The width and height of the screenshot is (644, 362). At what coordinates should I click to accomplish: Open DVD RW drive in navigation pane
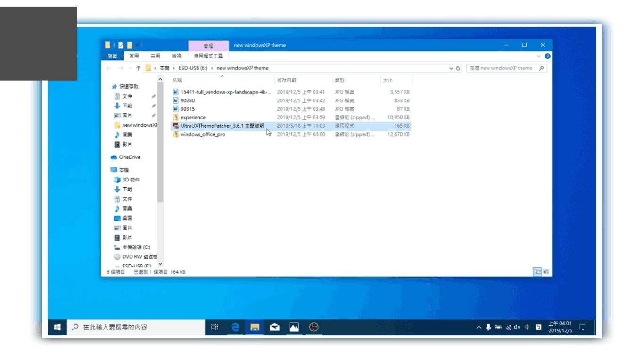coord(136,257)
